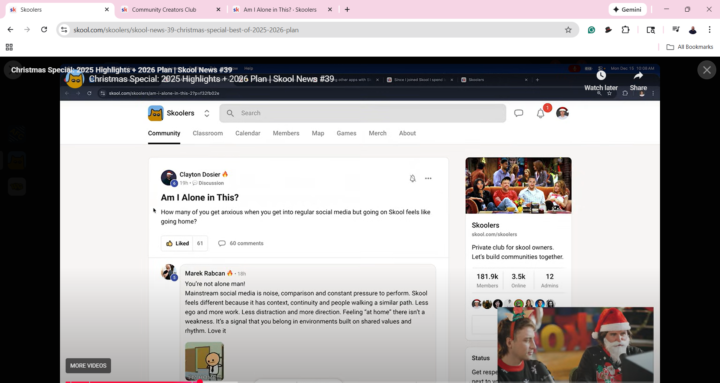Open the 60 comments link
This screenshot has height=383, width=720.
tap(241, 243)
